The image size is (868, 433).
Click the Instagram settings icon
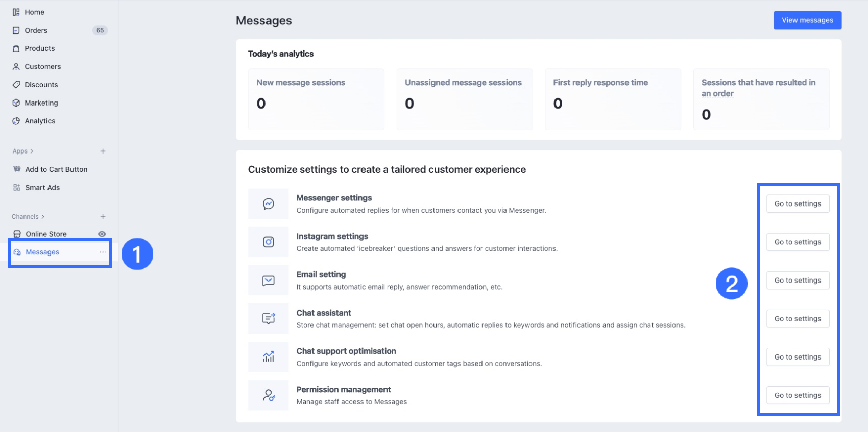tap(269, 242)
